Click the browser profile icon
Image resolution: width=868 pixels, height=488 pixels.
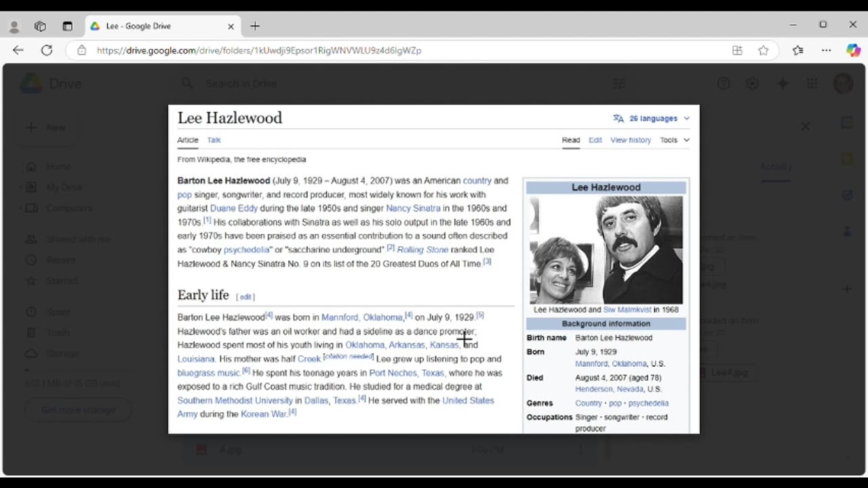pyautogui.click(x=14, y=26)
